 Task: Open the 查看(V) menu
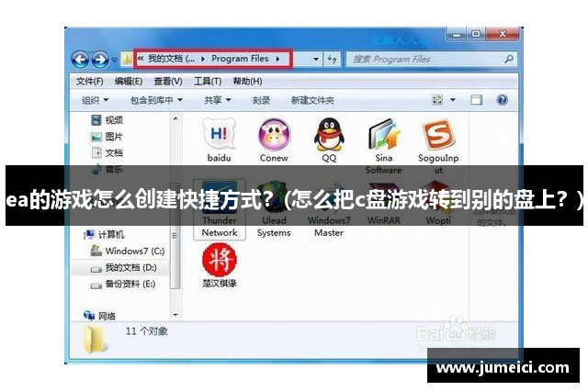click(168, 81)
